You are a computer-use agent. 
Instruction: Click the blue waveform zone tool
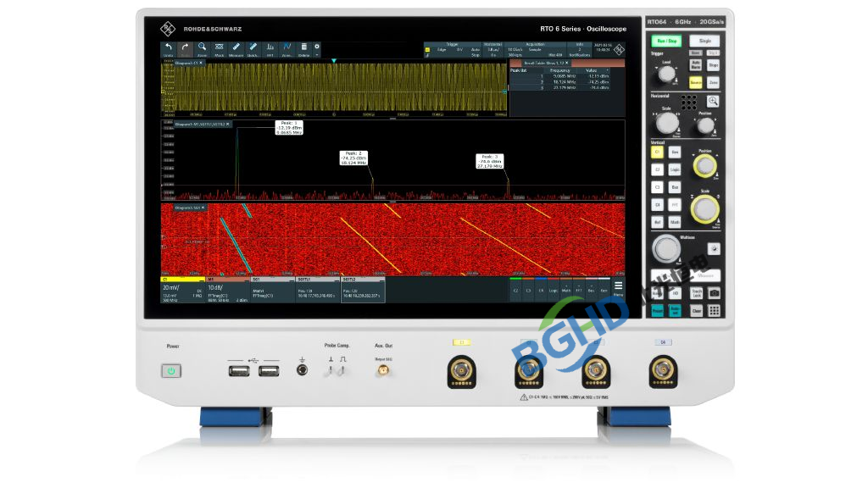point(287,49)
